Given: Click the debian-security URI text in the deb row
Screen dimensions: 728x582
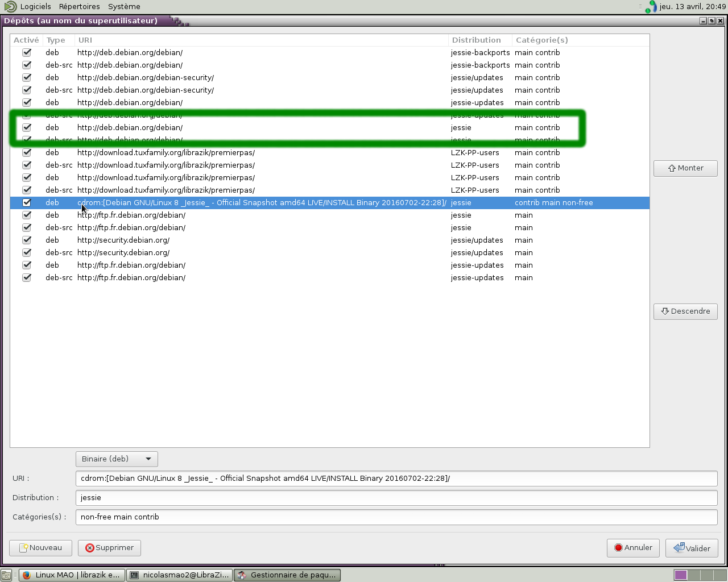Looking at the screenshot, I should 146,78.
